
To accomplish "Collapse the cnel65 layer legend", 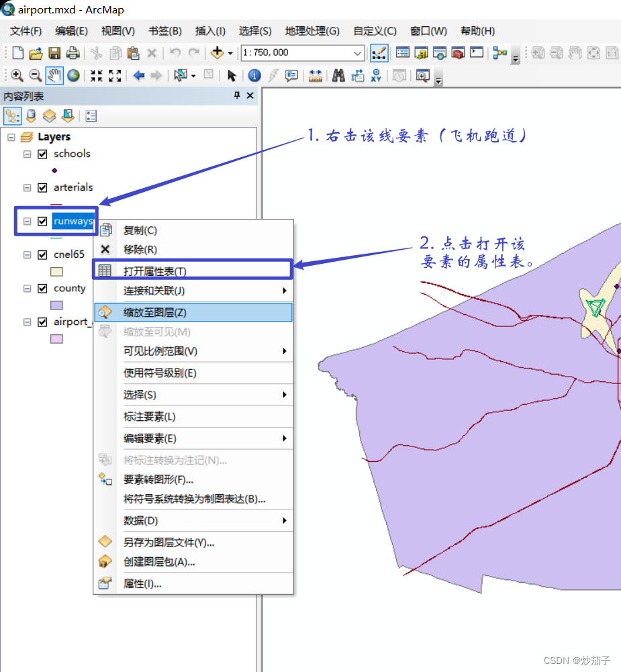I will [x=27, y=255].
